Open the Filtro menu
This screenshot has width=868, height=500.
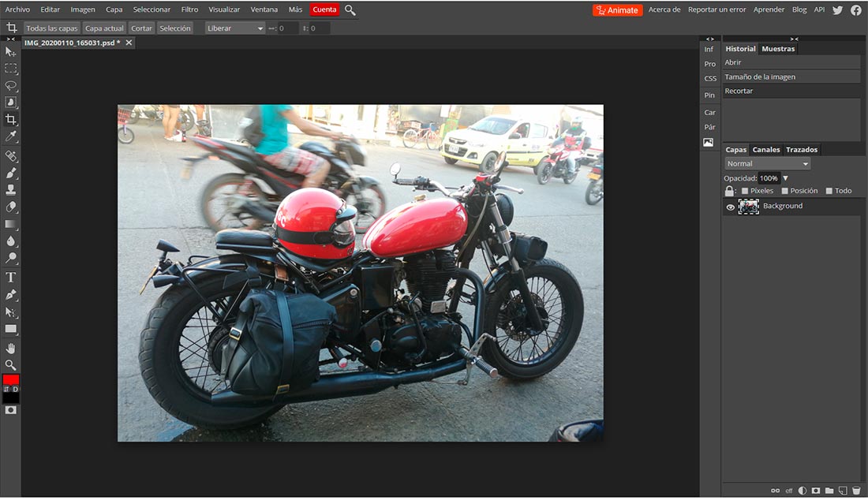[x=189, y=10]
